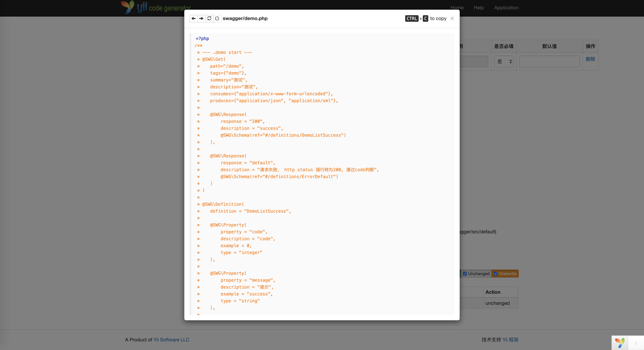Open the Help menu item
644x350 pixels.
479,8
